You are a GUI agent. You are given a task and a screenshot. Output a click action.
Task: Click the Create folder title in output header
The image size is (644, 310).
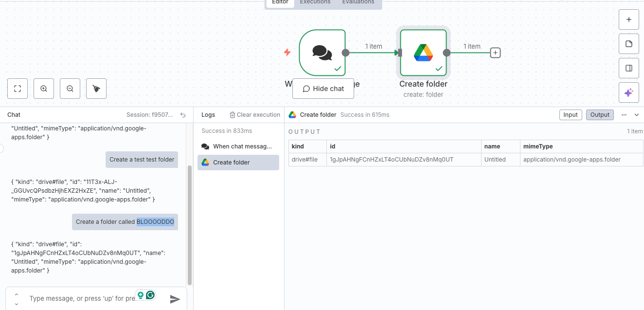318,115
